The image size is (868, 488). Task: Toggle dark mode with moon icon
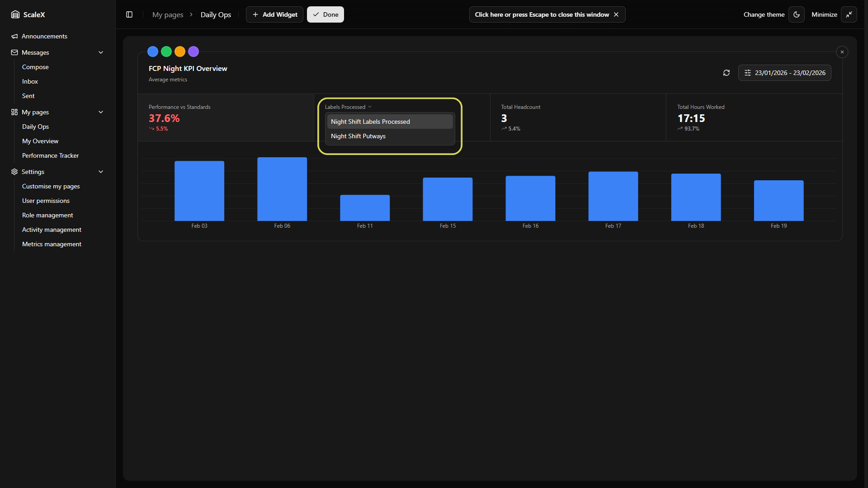(797, 14)
